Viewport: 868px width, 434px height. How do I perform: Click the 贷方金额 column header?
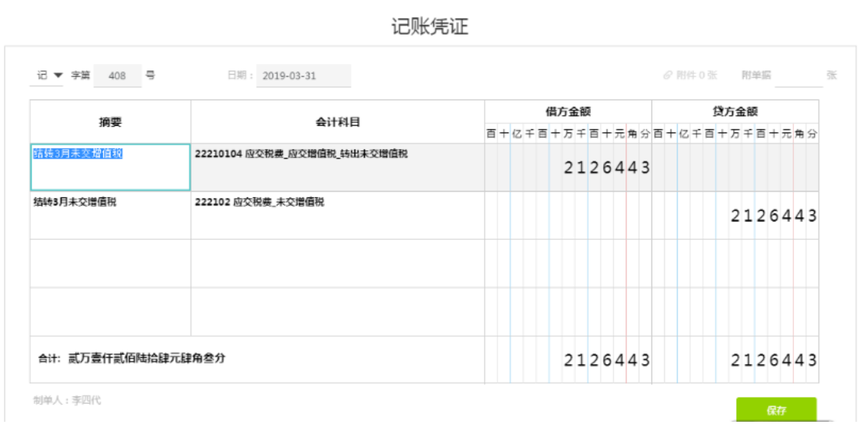click(735, 111)
